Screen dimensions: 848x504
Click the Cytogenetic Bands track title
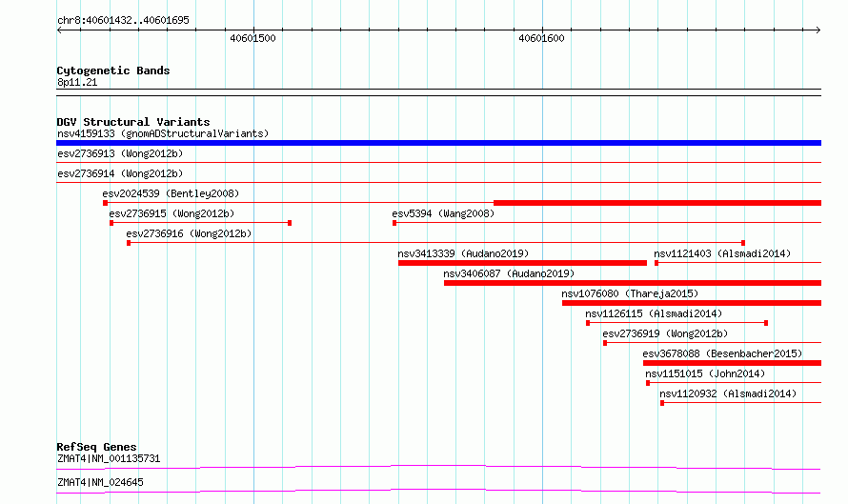(x=113, y=71)
